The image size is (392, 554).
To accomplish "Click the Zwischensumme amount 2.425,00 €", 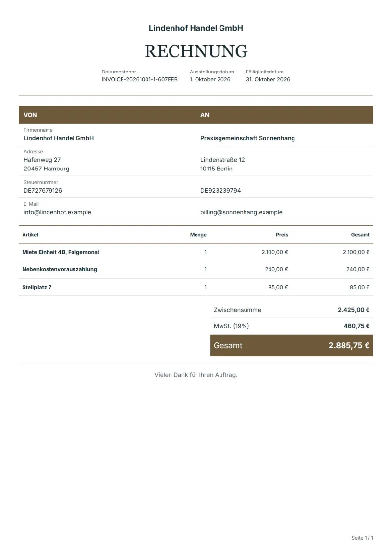I will pyautogui.click(x=353, y=310).
